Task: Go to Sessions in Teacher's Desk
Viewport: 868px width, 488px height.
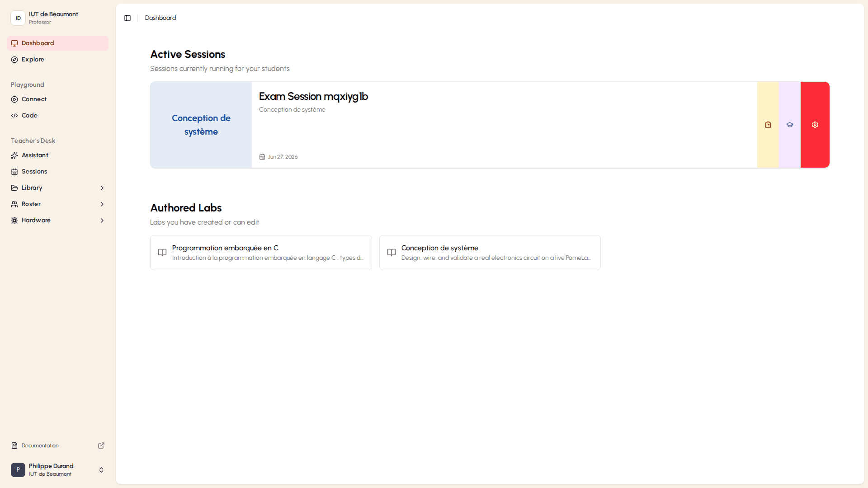Action: coord(58,172)
